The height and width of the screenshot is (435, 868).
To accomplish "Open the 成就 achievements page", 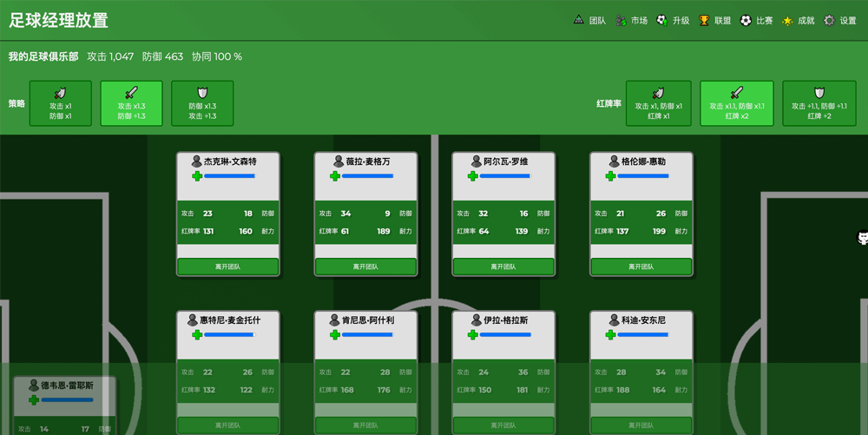I will (798, 21).
